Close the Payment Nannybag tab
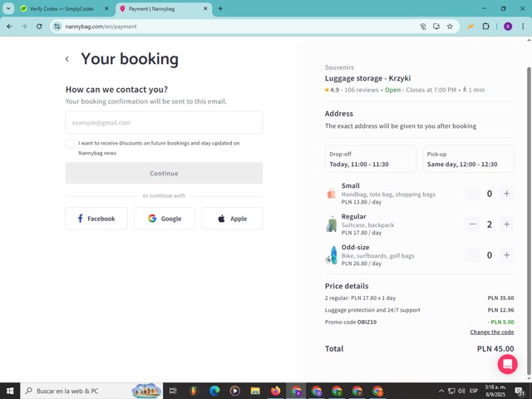 click(x=205, y=9)
